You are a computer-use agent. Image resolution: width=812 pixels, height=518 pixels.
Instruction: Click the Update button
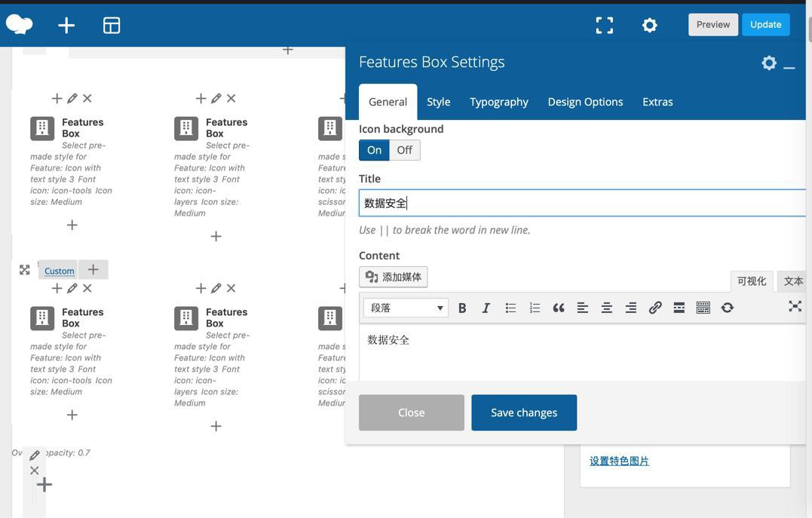tap(765, 25)
